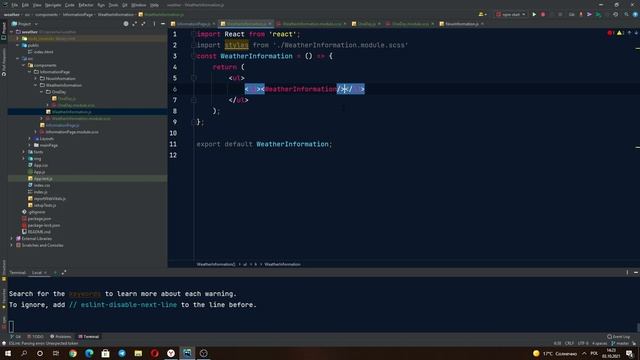Open Telegram from the Windows taskbar
Viewport: 640px width, 360px height.
(122, 353)
